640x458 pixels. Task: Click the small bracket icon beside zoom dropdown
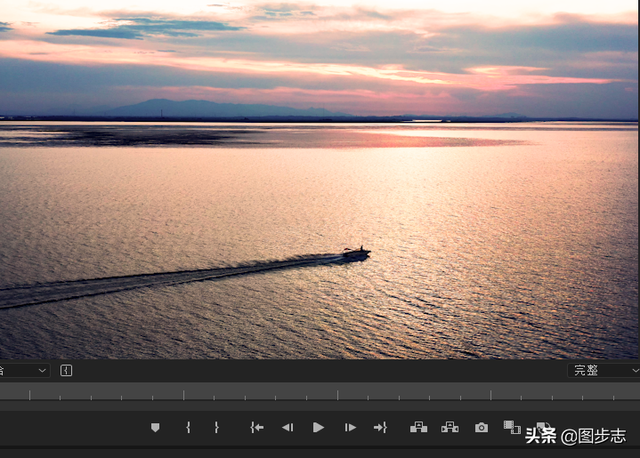[x=66, y=370]
